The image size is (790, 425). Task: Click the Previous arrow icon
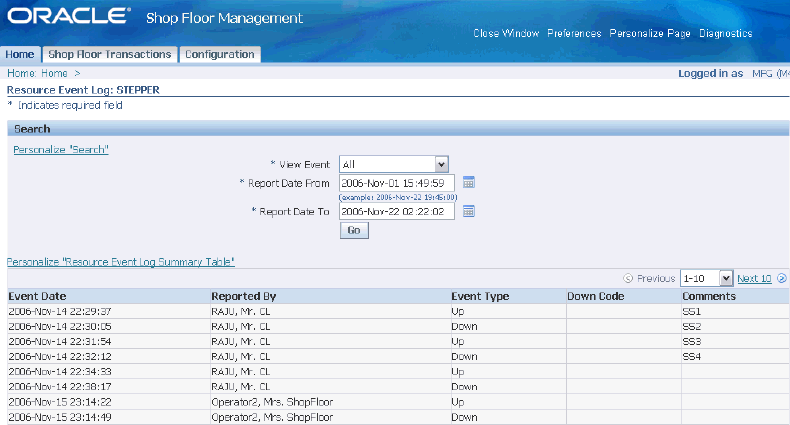tap(628, 278)
